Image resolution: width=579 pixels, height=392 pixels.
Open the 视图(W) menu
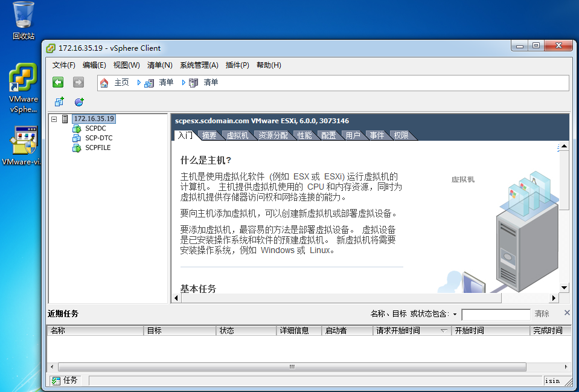coord(126,65)
